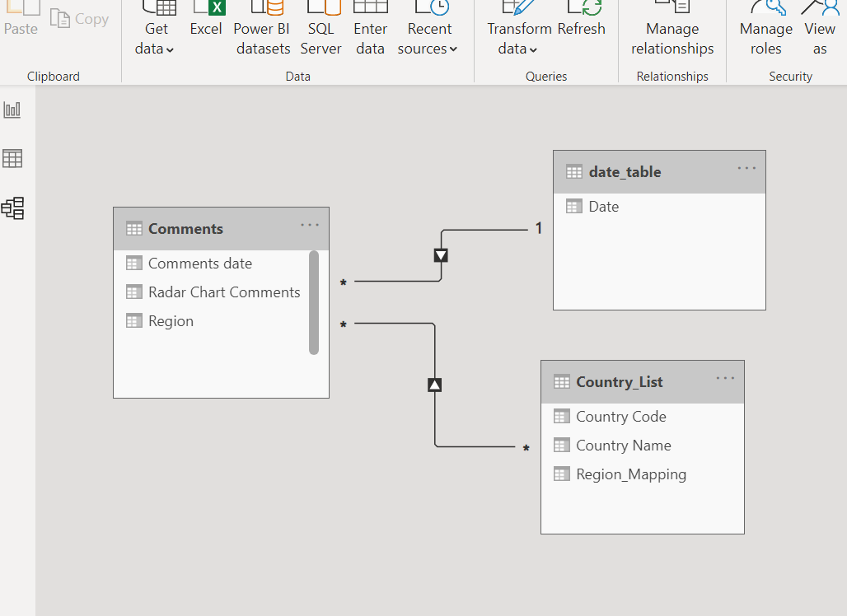Open Comments table more options menu

[310, 225]
